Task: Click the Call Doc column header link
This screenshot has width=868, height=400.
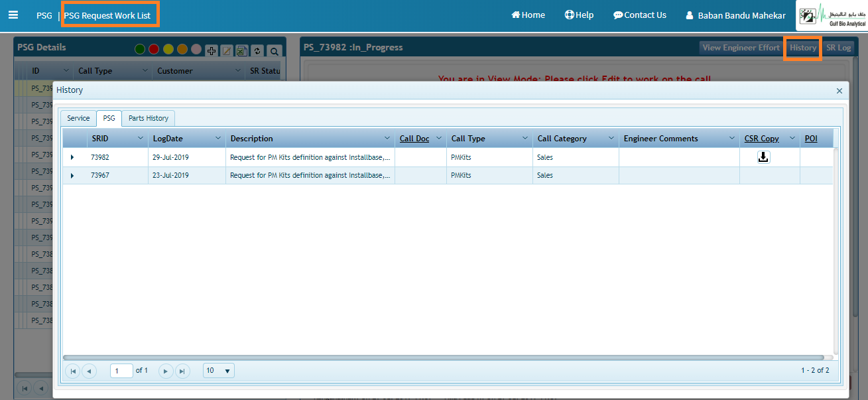Action: click(x=414, y=139)
